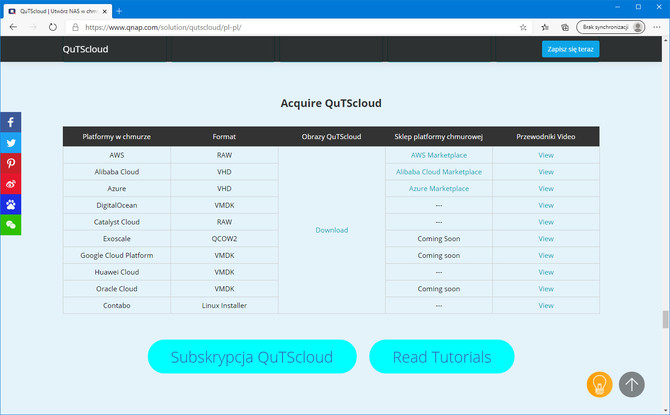Click the Download link for QuTScloud images
The height and width of the screenshot is (415, 670).
coord(332,230)
